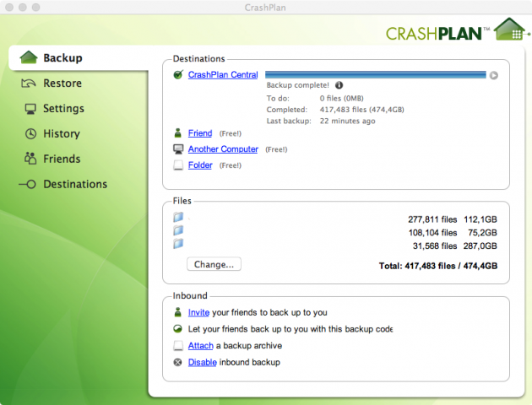Click the first folder icon in Files
Image resolution: width=532 pixels, height=405 pixels.
pos(178,218)
